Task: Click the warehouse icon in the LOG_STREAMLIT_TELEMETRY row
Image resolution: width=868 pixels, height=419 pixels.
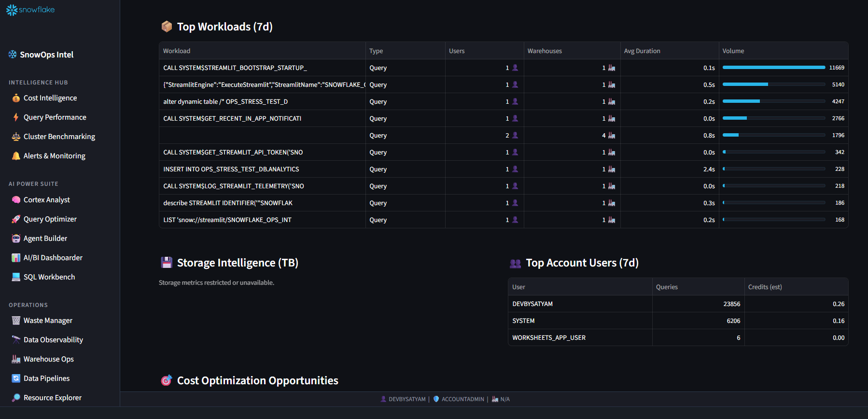Action: (x=612, y=186)
